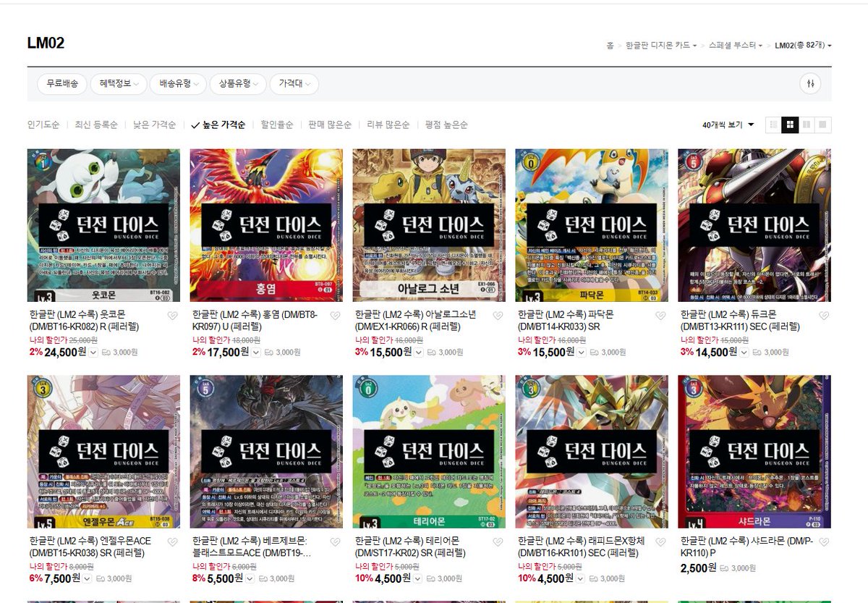868x603 pixels.
Task: Select the grid view layout icon
Action: [x=790, y=125]
